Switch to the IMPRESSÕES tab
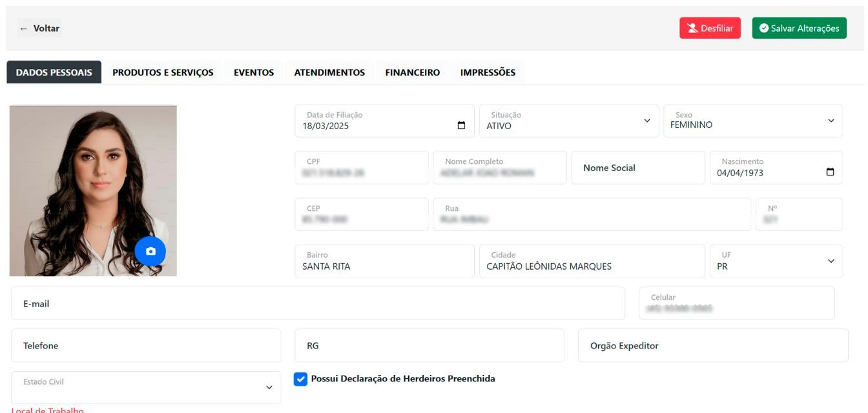868x413 pixels. [488, 72]
